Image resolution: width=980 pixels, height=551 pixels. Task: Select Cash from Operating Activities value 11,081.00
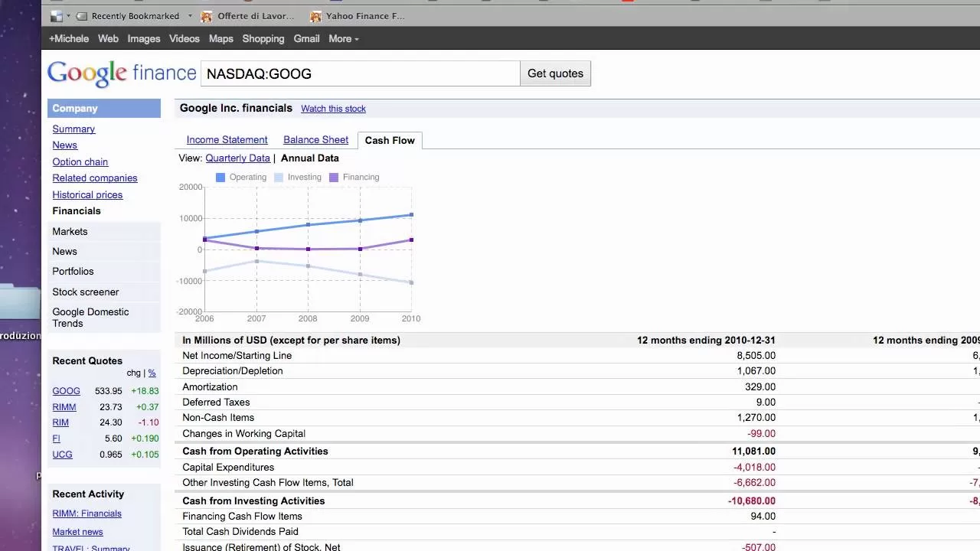coord(753,451)
